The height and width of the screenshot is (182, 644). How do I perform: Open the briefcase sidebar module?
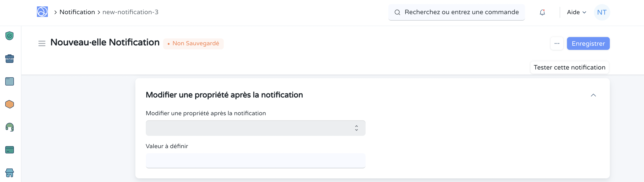point(10,58)
